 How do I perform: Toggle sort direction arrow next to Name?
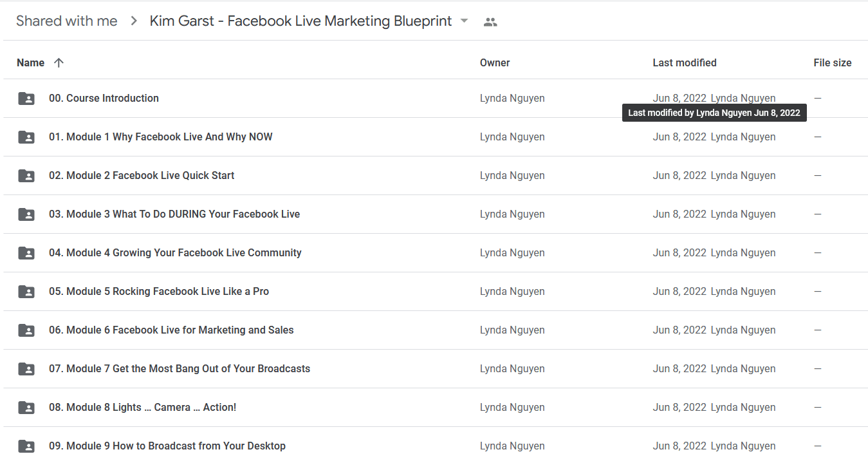pos(59,62)
